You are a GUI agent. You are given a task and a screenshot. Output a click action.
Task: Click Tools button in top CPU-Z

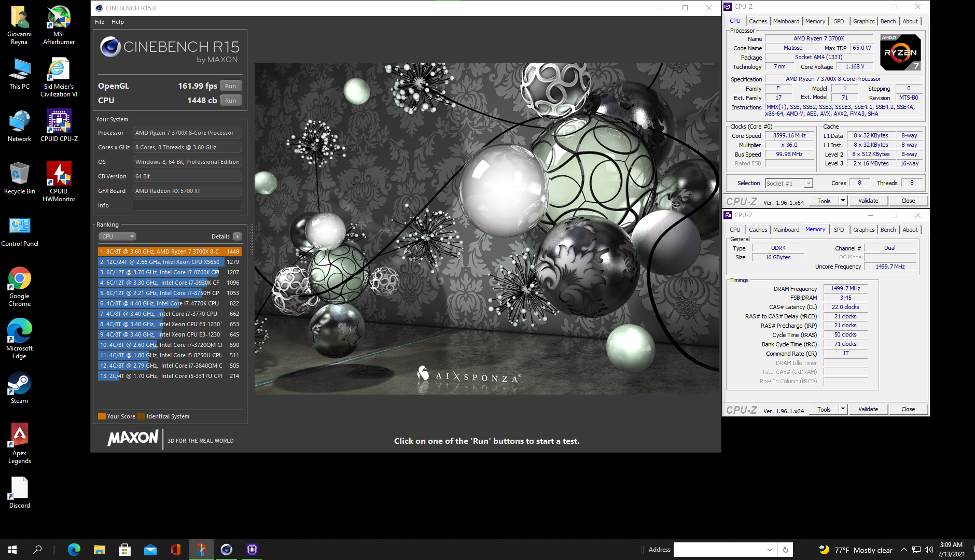click(824, 201)
